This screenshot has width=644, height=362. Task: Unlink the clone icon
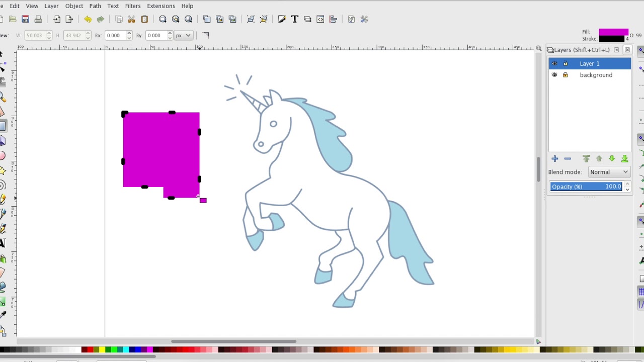232,19
